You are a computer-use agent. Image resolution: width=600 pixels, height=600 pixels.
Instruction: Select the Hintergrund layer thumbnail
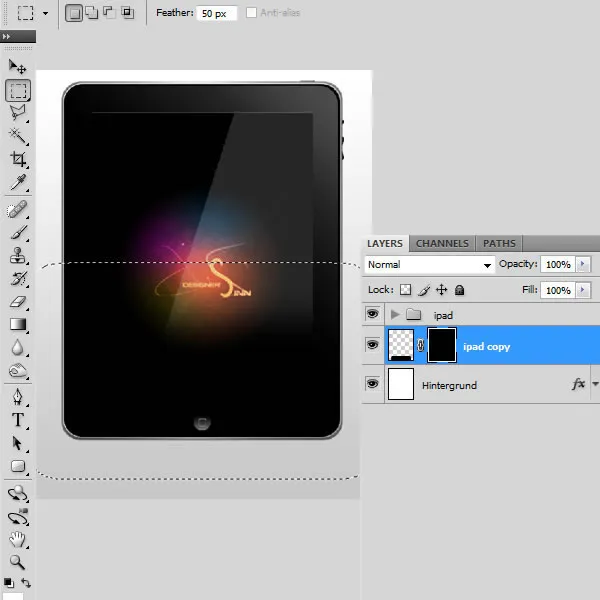401,384
